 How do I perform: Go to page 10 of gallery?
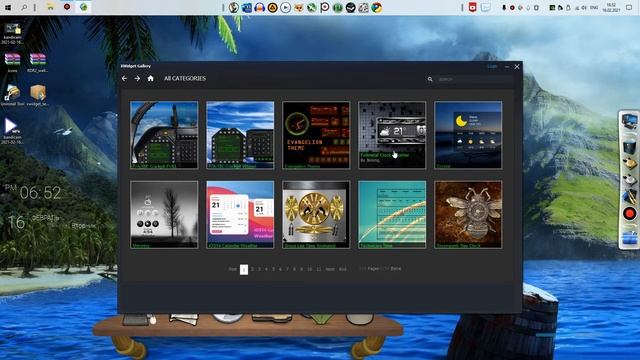pos(309,269)
